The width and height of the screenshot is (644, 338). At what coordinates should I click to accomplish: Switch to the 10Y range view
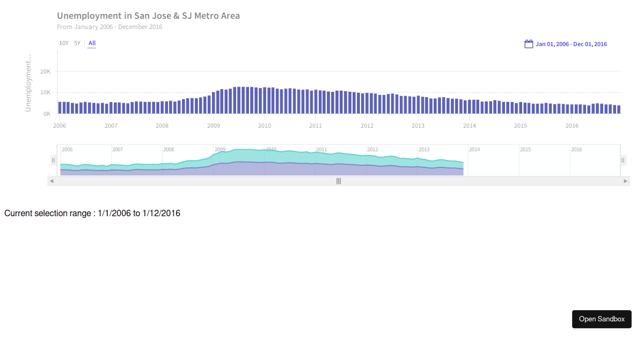[64, 43]
